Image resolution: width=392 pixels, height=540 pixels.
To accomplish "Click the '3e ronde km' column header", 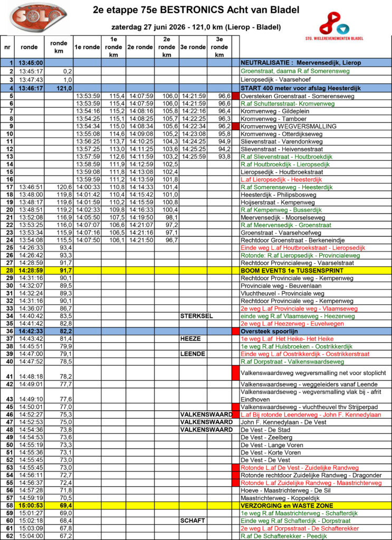I will (x=219, y=47).
